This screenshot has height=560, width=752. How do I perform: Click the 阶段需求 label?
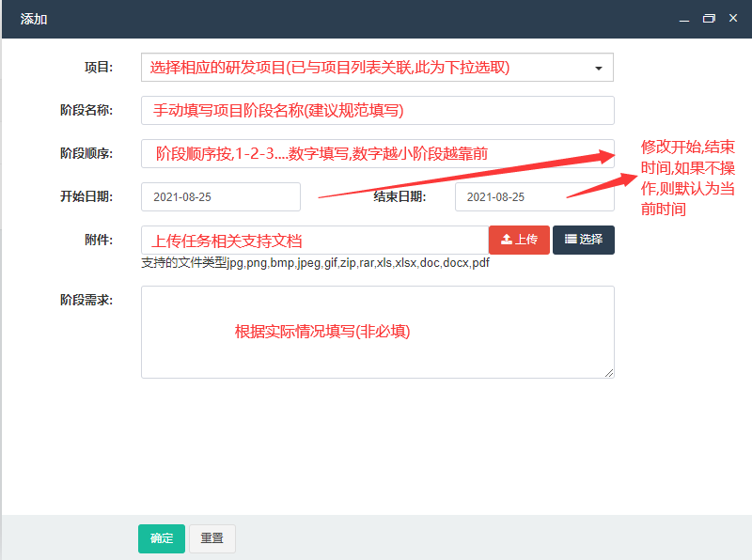point(86,300)
